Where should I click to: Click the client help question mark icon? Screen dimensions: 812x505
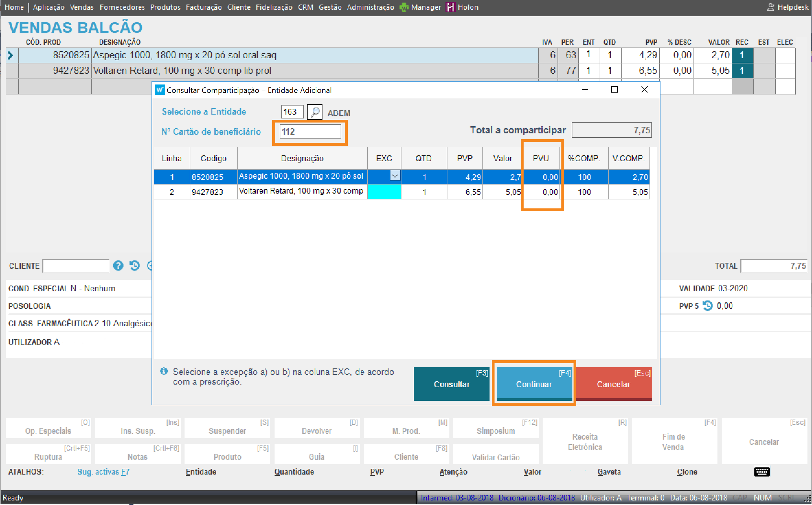118,265
